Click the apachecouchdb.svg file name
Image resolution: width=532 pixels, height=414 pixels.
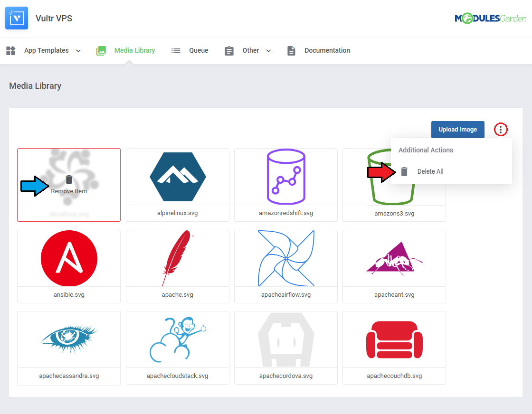[394, 376]
